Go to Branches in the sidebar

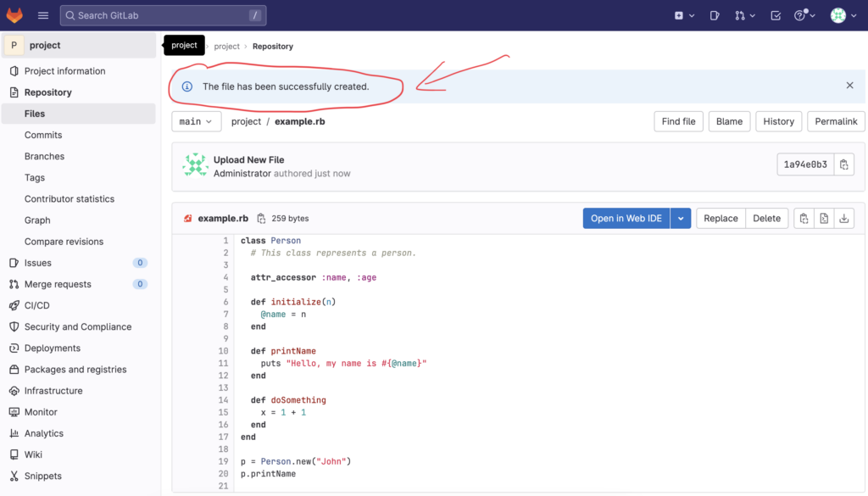tap(44, 156)
